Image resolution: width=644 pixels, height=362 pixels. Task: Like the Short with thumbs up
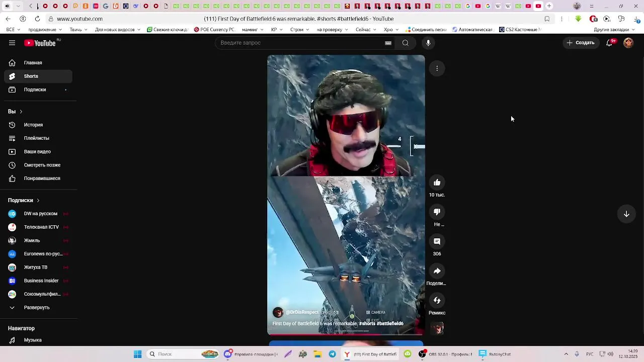[437, 183]
